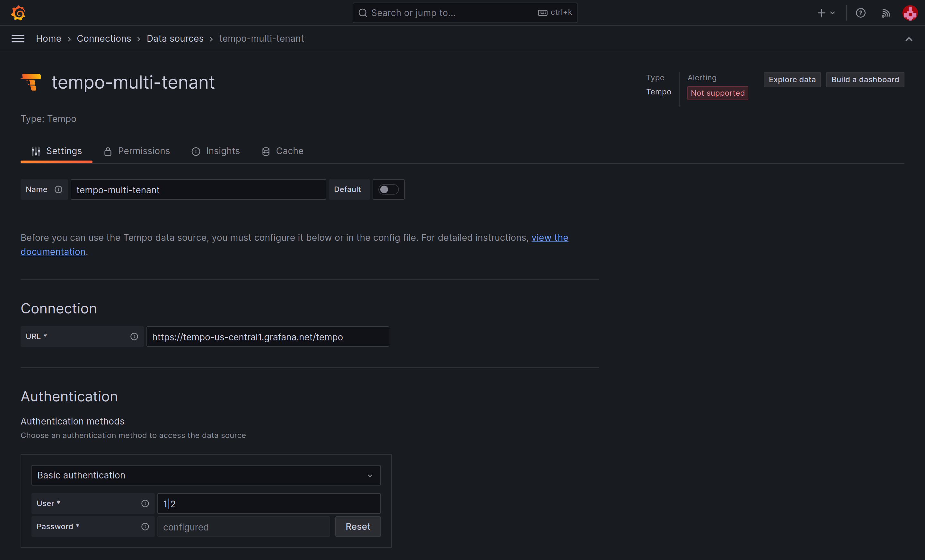Viewport: 925px width, 560px height.
Task: Open the navigation hamburger menu
Action: click(x=18, y=38)
